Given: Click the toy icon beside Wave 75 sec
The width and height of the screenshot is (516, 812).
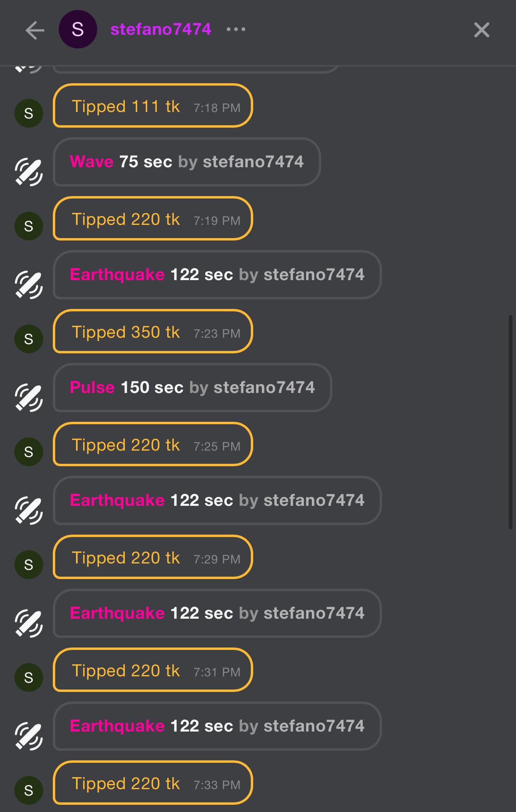Looking at the screenshot, I should point(29,172).
